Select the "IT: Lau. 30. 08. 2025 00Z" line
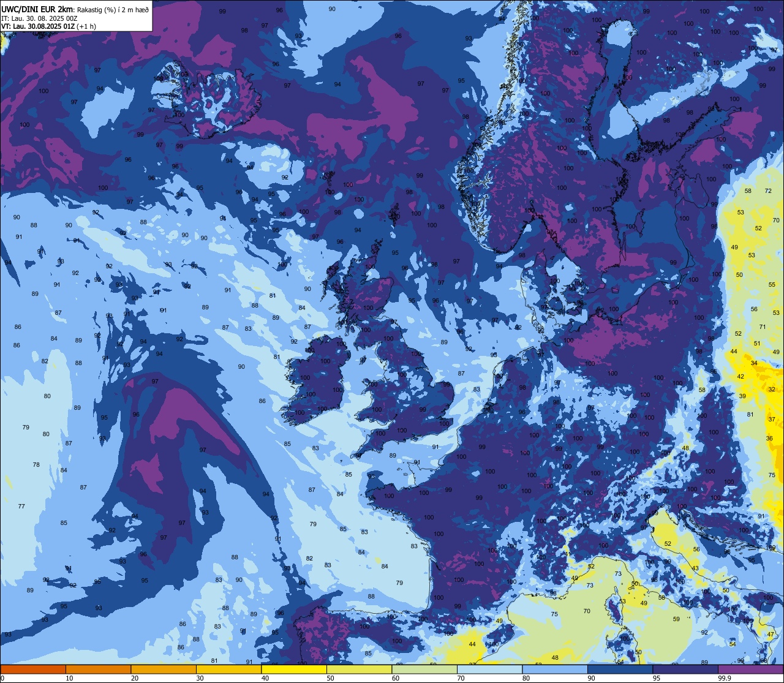The height and width of the screenshot is (683, 784). coord(39,18)
